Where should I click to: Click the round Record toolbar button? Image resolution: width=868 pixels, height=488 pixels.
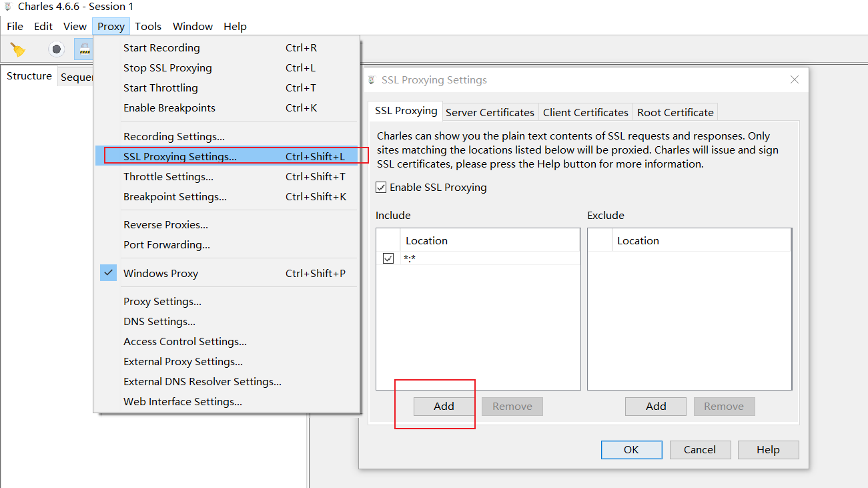pos(57,49)
